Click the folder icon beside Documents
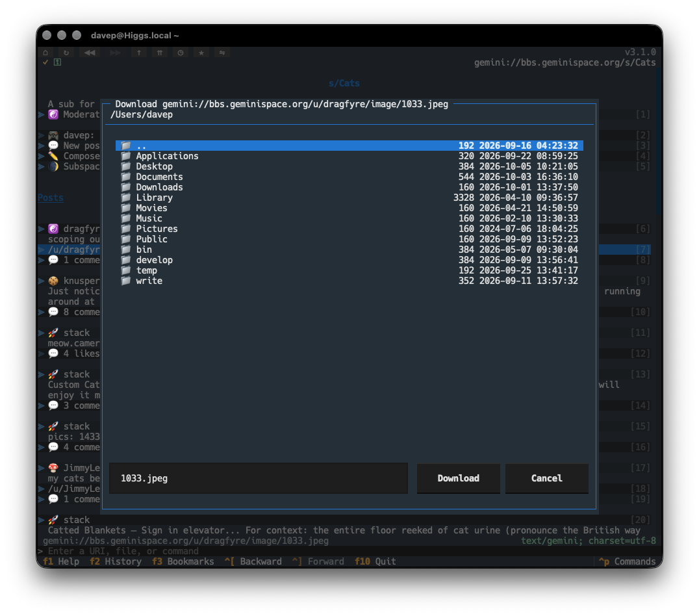Viewport: 699px width, 616px height. click(126, 177)
